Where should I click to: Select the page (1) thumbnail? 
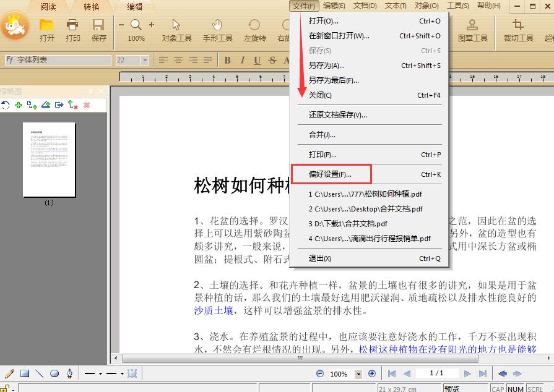coord(49,160)
